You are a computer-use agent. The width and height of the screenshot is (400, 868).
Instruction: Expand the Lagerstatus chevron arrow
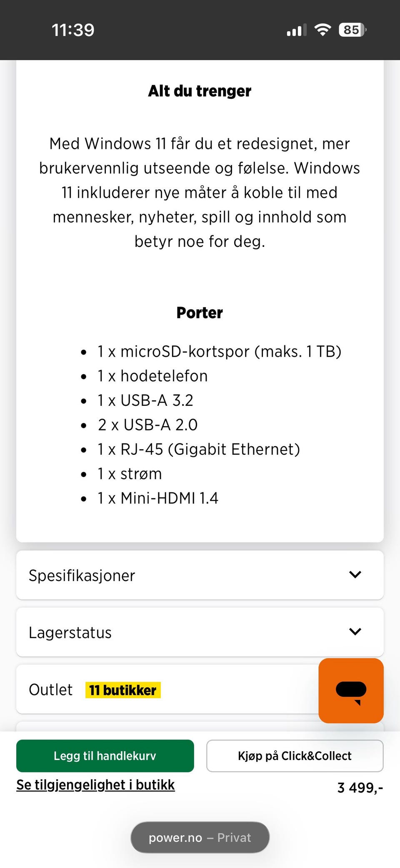coord(355,632)
